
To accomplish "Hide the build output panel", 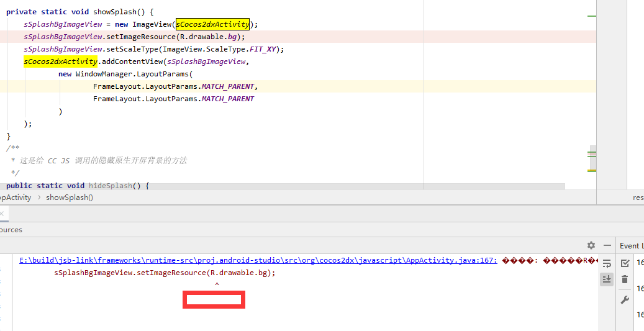I will (x=607, y=245).
